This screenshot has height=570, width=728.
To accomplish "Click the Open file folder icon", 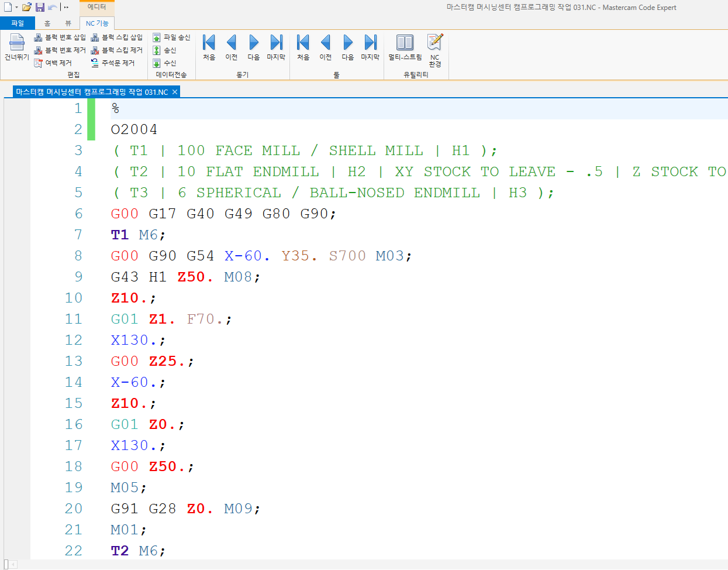I will coord(27,7).
